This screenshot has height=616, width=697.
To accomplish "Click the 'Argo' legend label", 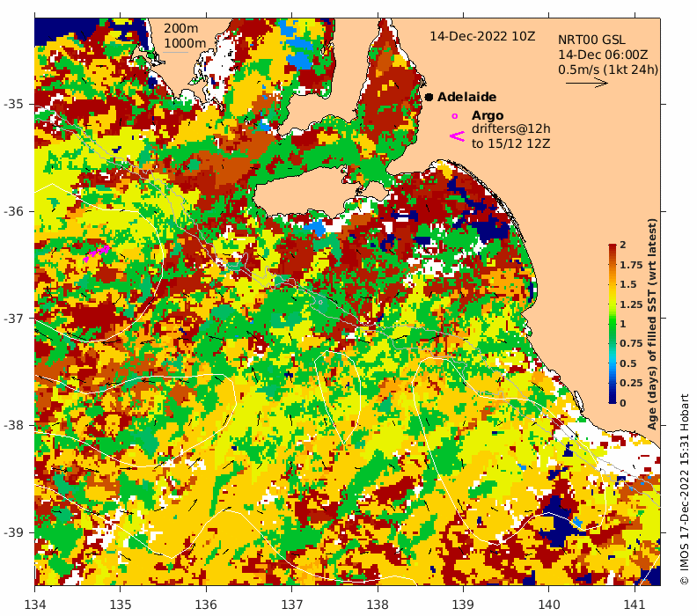I will click(x=488, y=115).
